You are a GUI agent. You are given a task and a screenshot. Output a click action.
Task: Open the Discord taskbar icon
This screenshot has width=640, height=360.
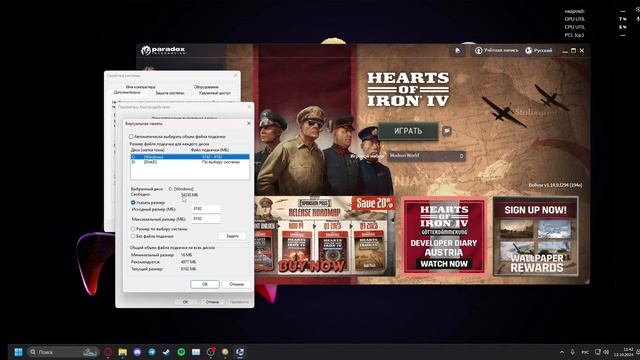click(137, 352)
